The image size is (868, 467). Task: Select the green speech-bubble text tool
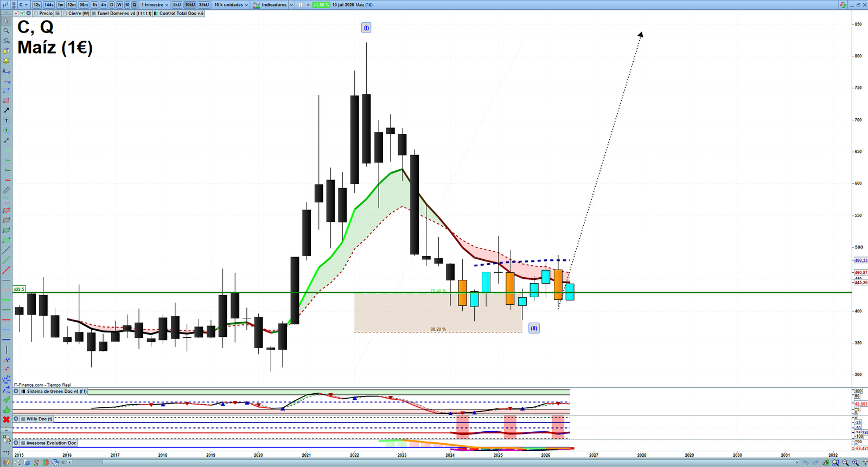click(x=6, y=130)
